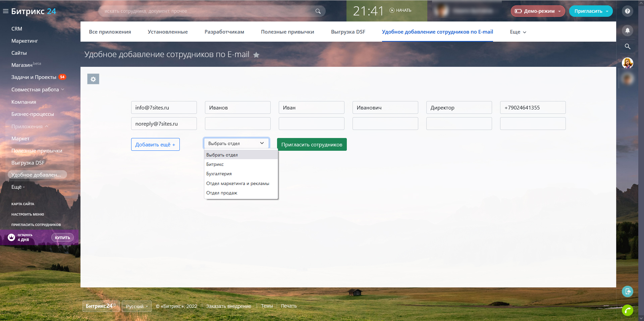This screenshot has height=321, width=644.
Task: Open Задачи и Проекты in sidebar
Action: click(x=34, y=77)
